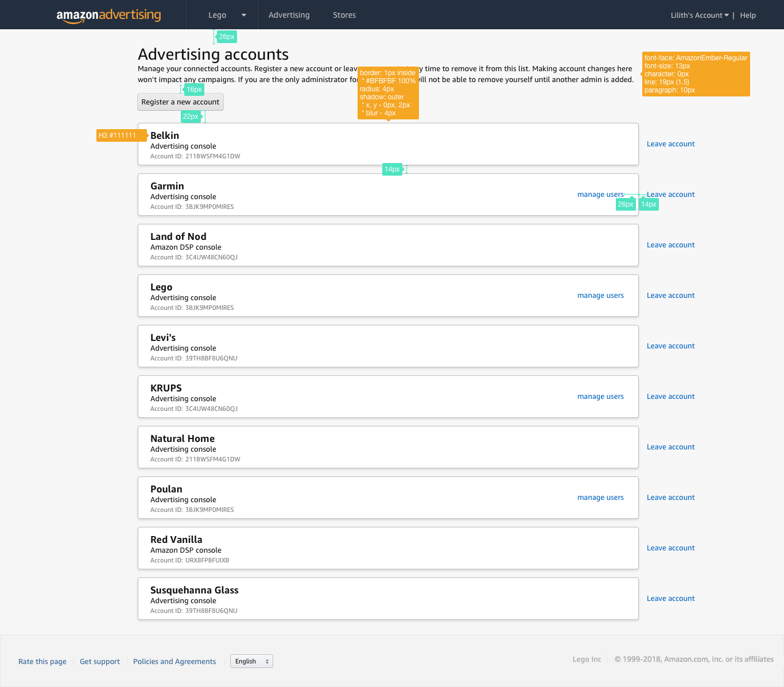
Task: Leave the Garmin account
Action: tap(670, 195)
